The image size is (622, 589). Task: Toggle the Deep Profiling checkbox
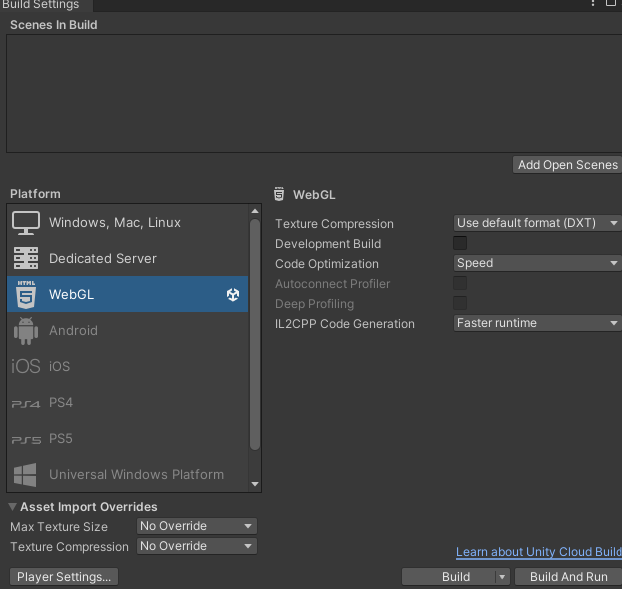click(x=460, y=303)
